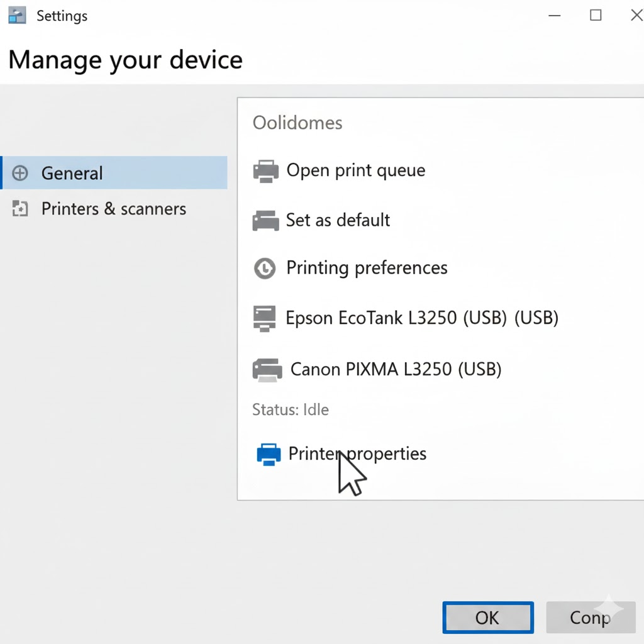Click the Canon PIXMA printer icon
This screenshot has width=644, height=644.
[267, 370]
